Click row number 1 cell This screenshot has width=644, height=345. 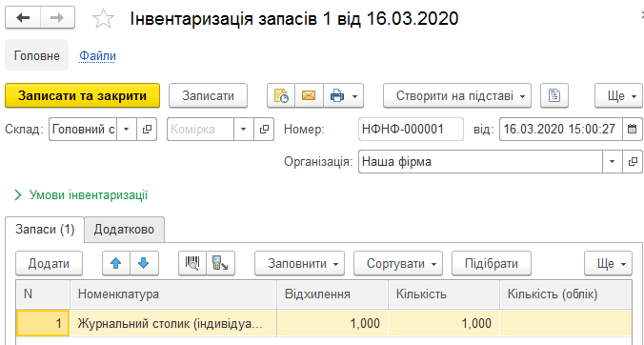pyautogui.click(x=43, y=323)
